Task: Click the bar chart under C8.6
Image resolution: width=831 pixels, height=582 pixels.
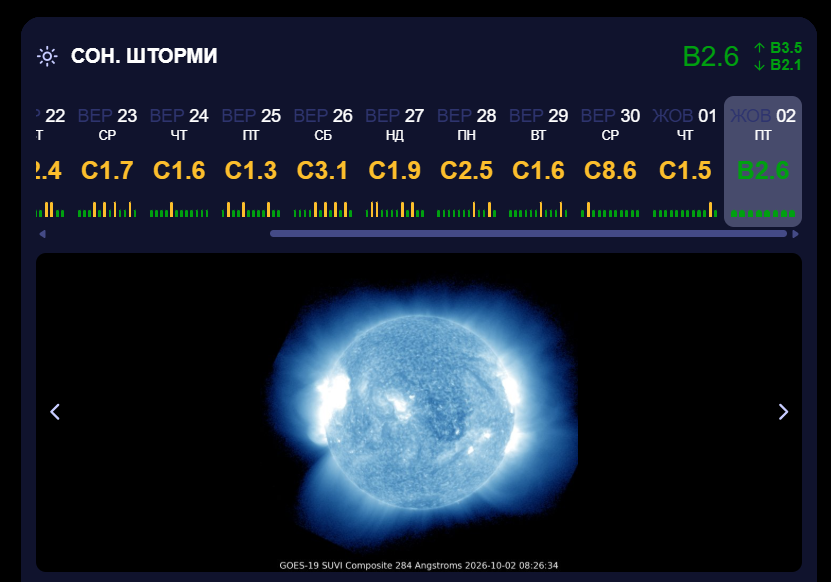Action: coord(610,209)
